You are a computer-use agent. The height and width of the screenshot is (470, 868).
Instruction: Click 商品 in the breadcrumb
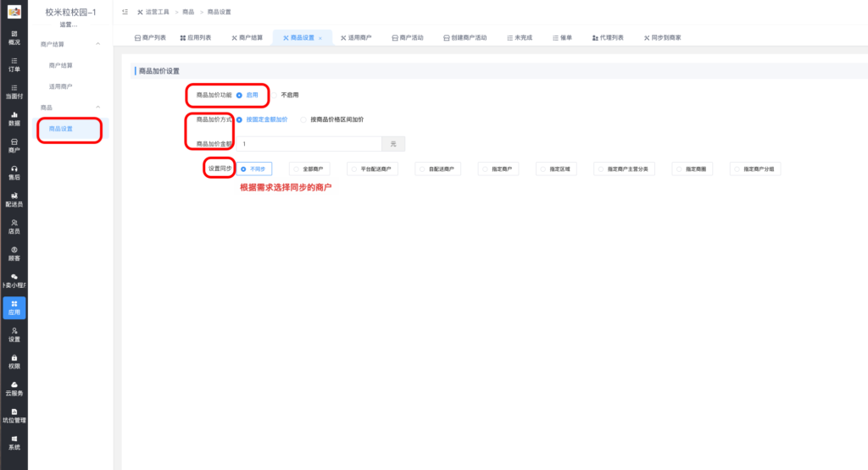click(188, 12)
